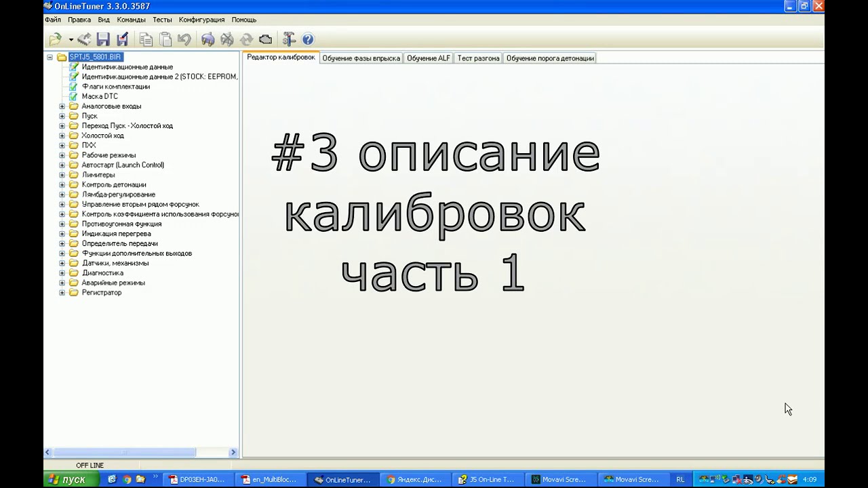Viewport: 868px width, 488px height.
Task: Open the tools settings hammer-wrench icon
Action: coord(289,39)
